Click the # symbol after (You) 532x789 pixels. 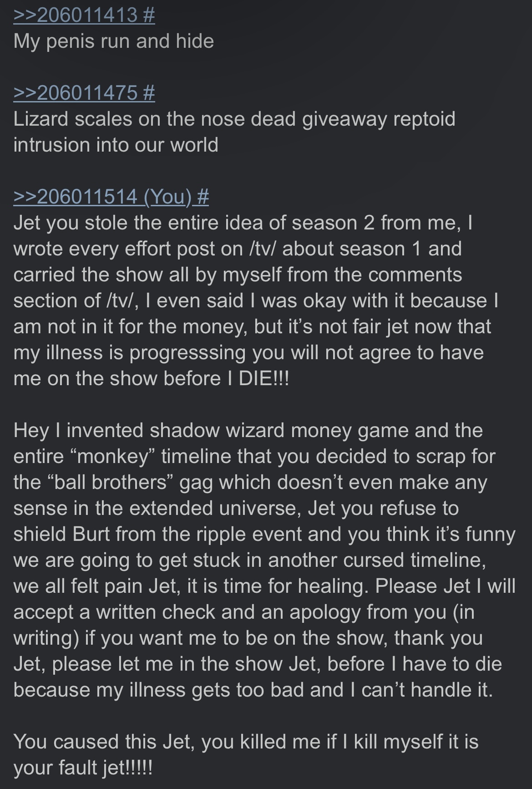(x=203, y=197)
